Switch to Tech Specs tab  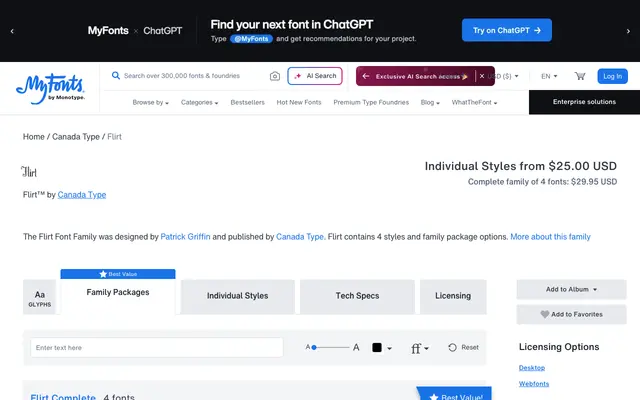click(x=357, y=296)
